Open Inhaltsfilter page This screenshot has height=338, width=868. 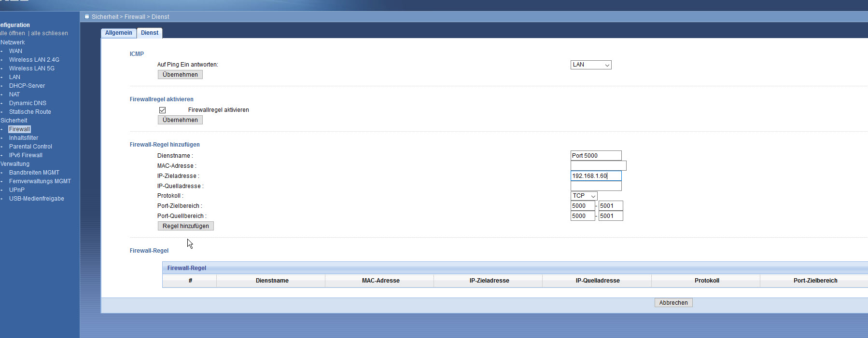pos(24,138)
